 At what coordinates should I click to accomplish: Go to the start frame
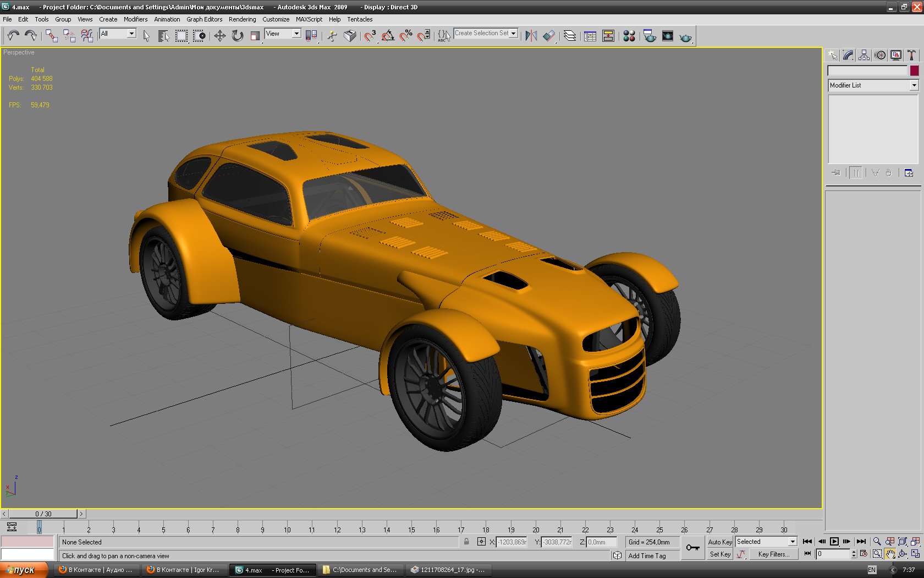click(807, 542)
